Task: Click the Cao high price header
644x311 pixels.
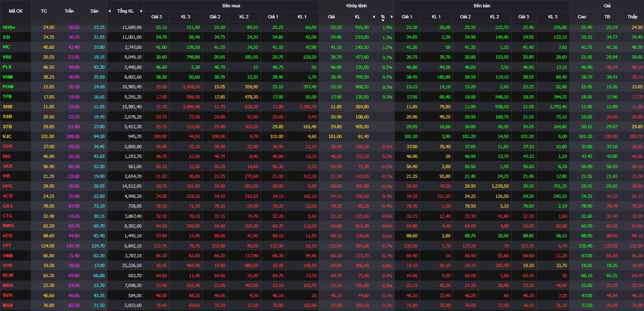Action: (x=582, y=17)
